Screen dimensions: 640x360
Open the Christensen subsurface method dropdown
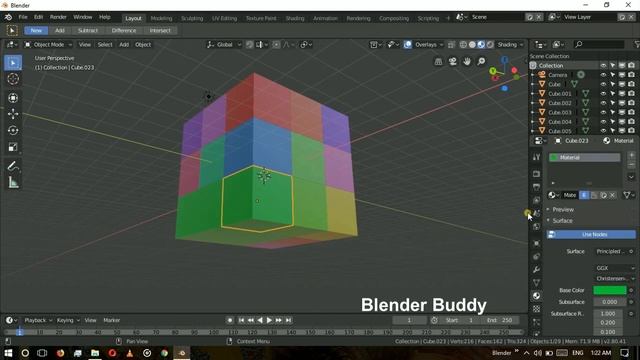(615, 278)
